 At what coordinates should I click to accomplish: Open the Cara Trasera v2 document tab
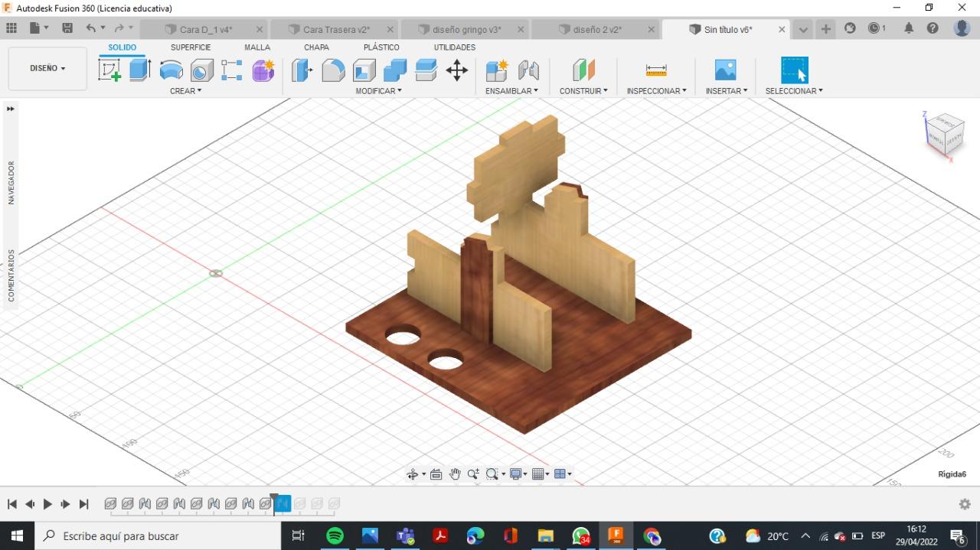tap(335, 30)
